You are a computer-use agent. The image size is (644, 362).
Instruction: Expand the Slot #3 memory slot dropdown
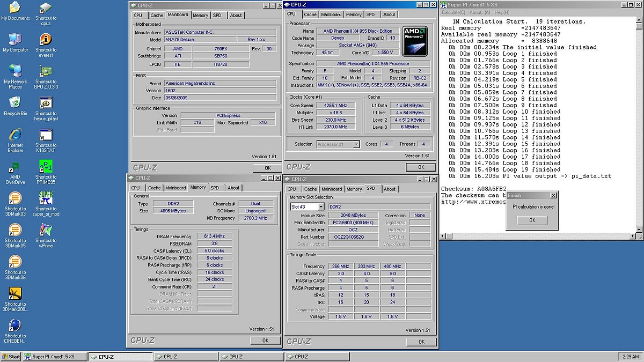click(x=321, y=206)
